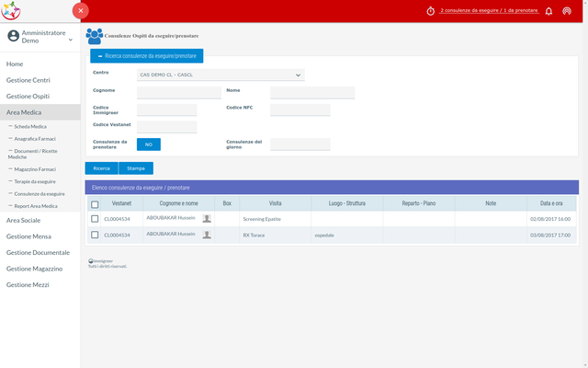Image resolution: width=588 pixels, height=368 pixels.
Task: Check the RX Torace row checkbox
Action: [95, 235]
